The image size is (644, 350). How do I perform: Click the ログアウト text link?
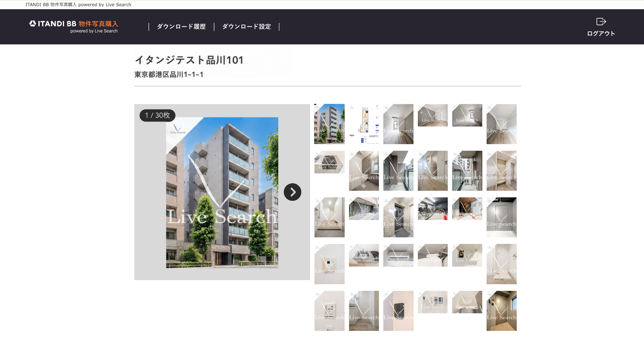(x=601, y=33)
